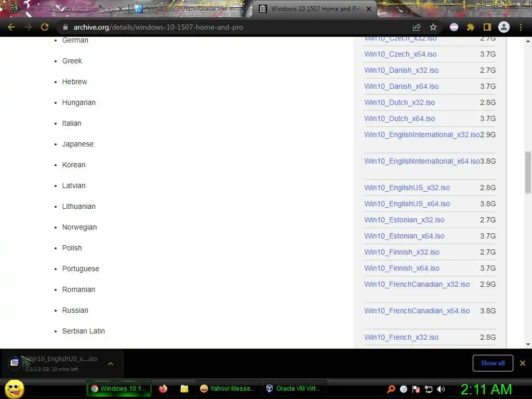Download Win10_EnglishInternational_x32.iso

click(422, 135)
